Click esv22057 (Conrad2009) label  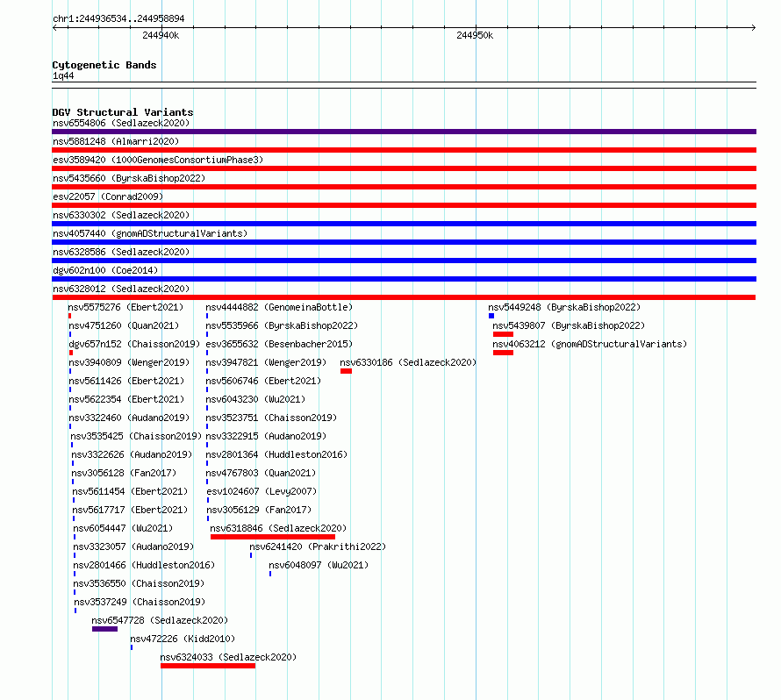108,196
